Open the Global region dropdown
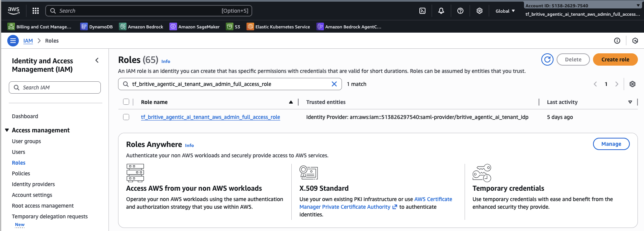Image resolution: width=644 pixels, height=231 pixels. coord(505,11)
